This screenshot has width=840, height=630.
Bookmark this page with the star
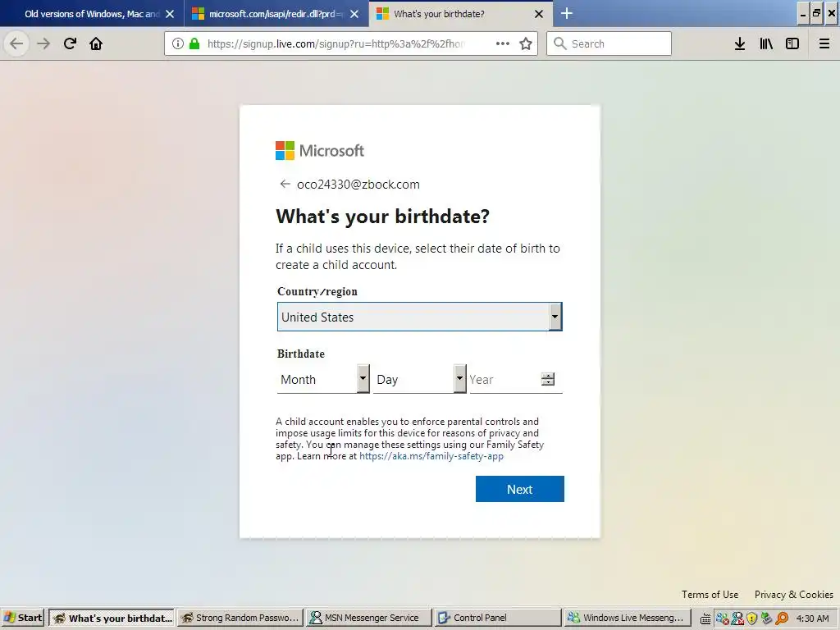(526, 43)
